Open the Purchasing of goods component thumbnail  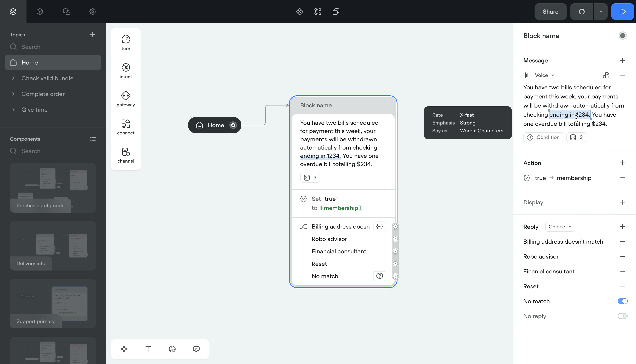pos(53,188)
